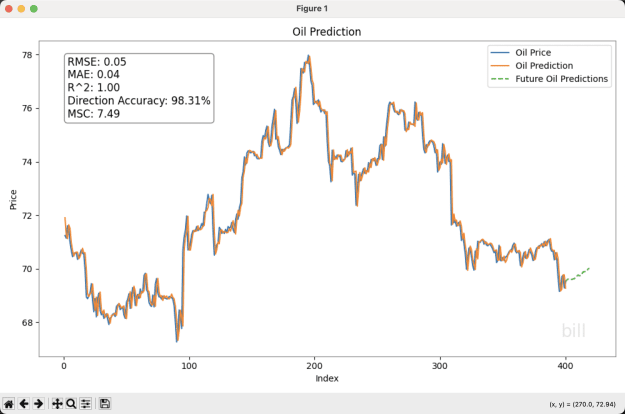This screenshot has height=414, width=625.
Task: Click the Index x-axis label
Action: point(327,379)
